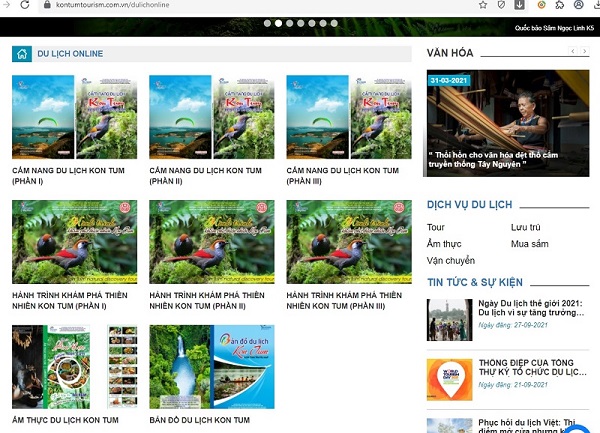Click the dark download arrow extension icon

pos(520,5)
